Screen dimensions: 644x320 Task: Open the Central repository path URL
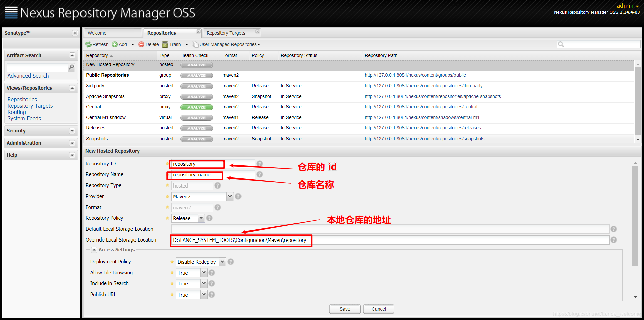click(x=421, y=107)
